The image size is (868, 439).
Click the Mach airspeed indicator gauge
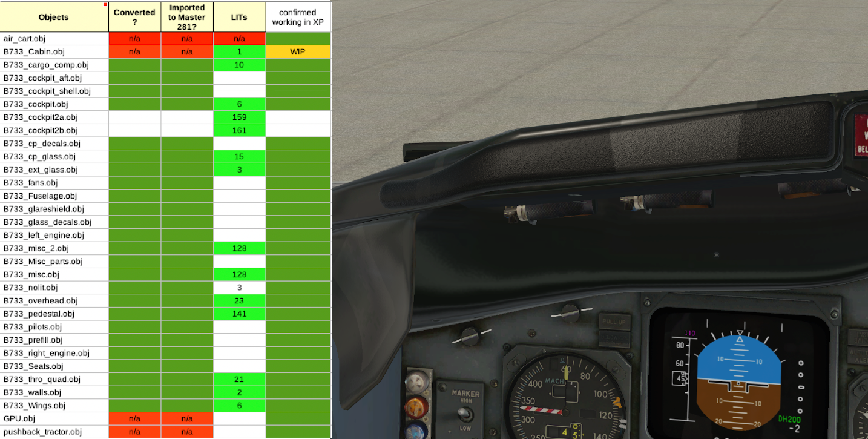pos(567,398)
